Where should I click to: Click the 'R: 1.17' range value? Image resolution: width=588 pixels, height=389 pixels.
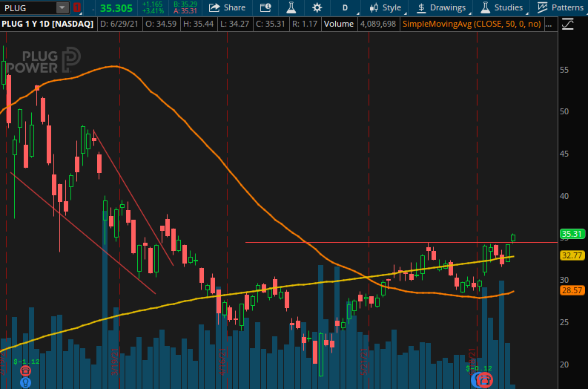tap(304, 24)
